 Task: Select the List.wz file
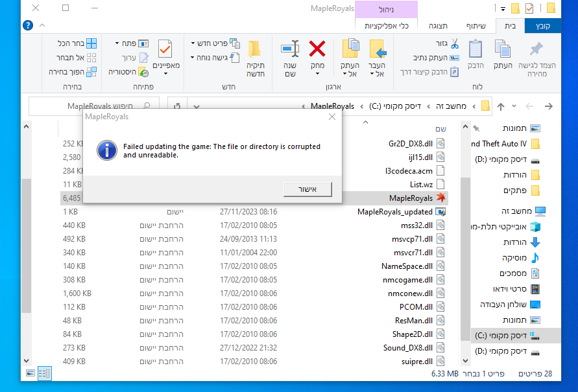[421, 185]
